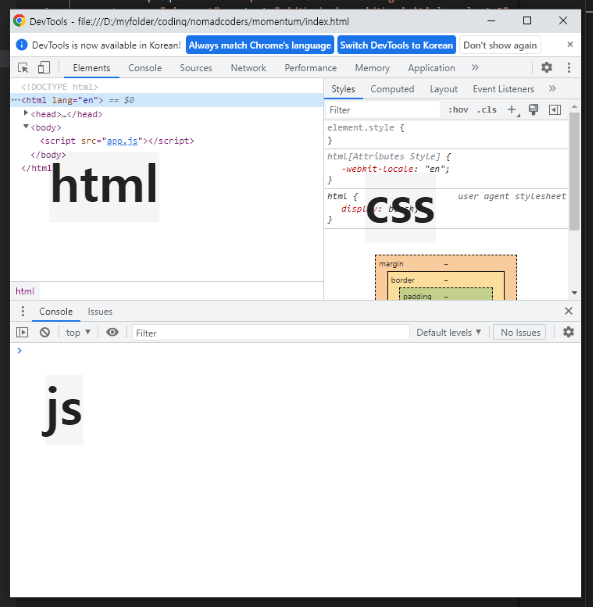Viewport: 593px width, 607px height.
Task: Focus the Styles Filter input field
Action: point(383,110)
